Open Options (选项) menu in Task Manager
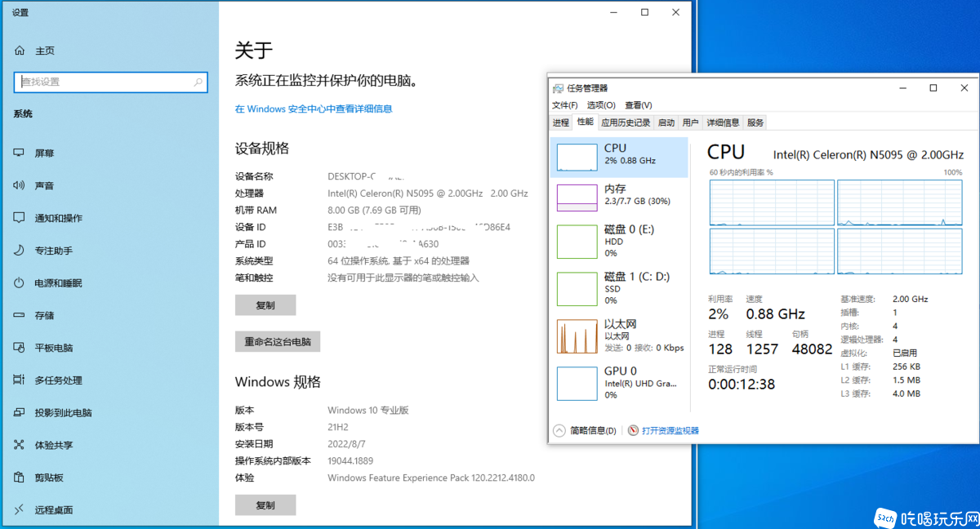The width and height of the screenshot is (980, 529). 601,105
